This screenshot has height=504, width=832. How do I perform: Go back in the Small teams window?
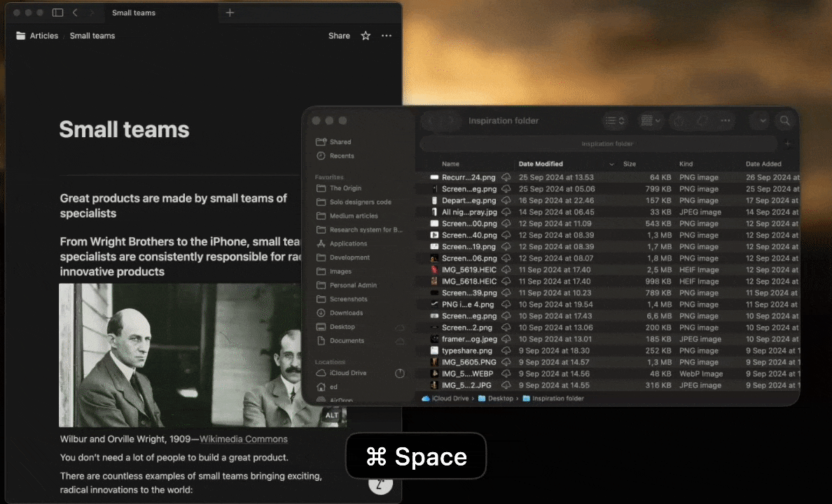76,12
